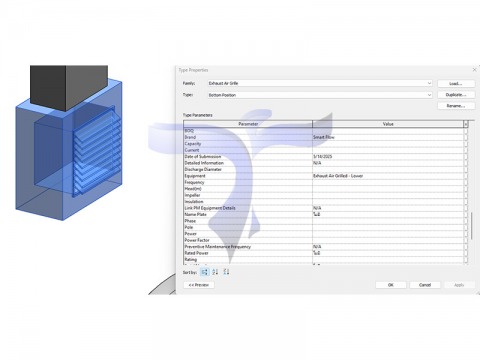The image size is (480, 360).
Task: Click the 'Discharge Diameter' parameter name
Action: [203, 169]
